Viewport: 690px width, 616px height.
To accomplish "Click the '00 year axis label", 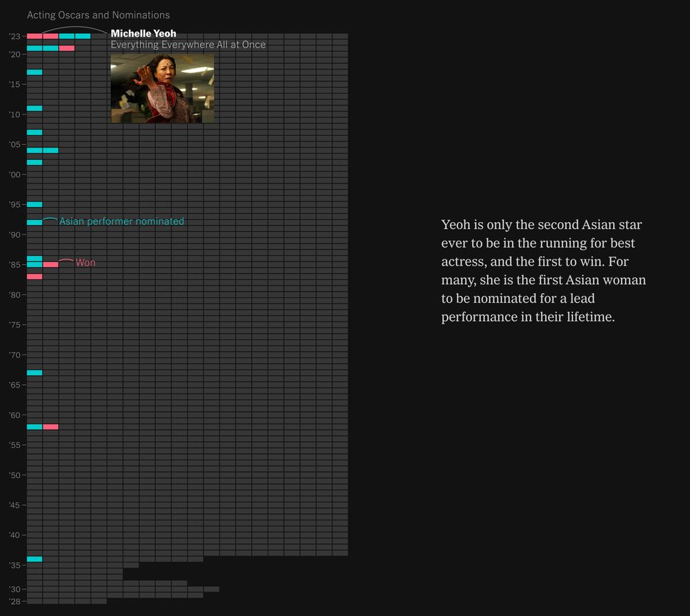I will pos(14,175).
